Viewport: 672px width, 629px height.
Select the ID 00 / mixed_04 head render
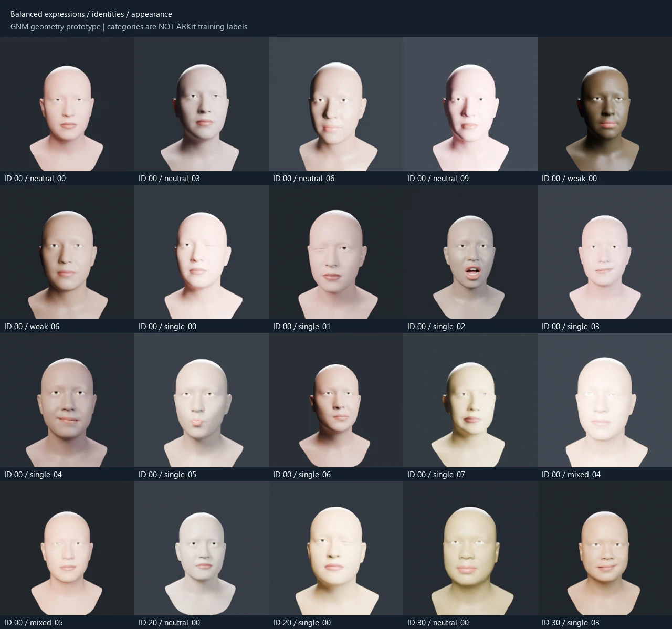[x=605, y=400]
